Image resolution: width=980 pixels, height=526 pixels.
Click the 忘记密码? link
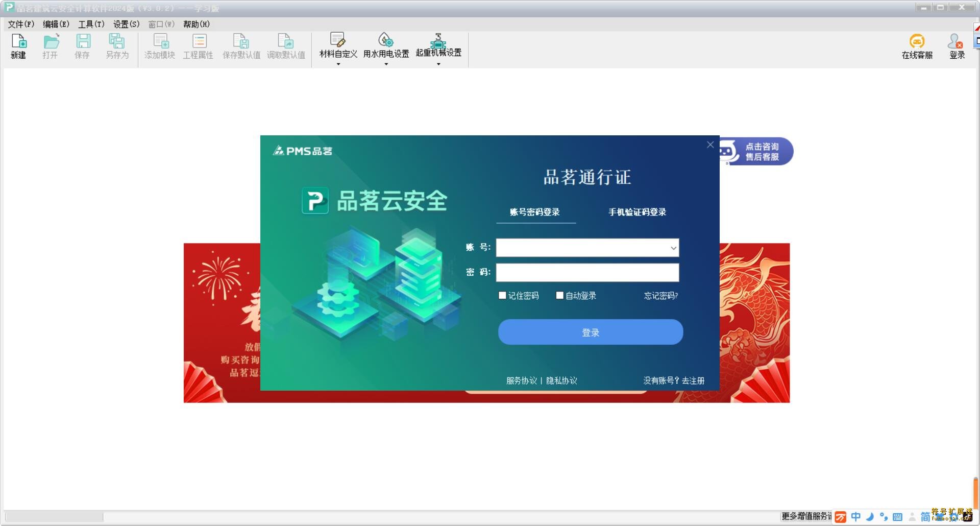coord(661,296)
